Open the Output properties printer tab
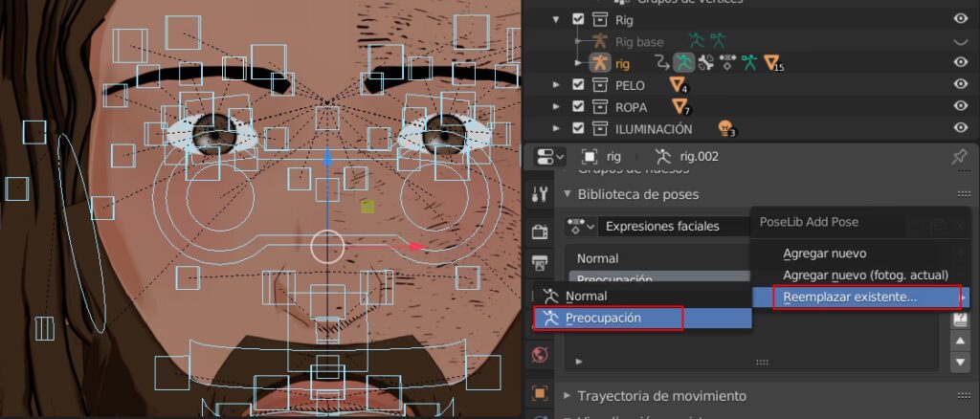 540,263
